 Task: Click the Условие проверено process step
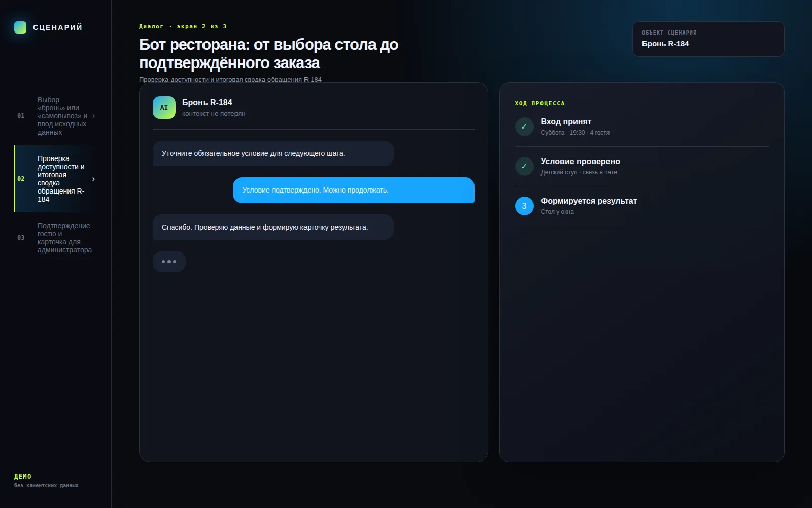(641, 167)
